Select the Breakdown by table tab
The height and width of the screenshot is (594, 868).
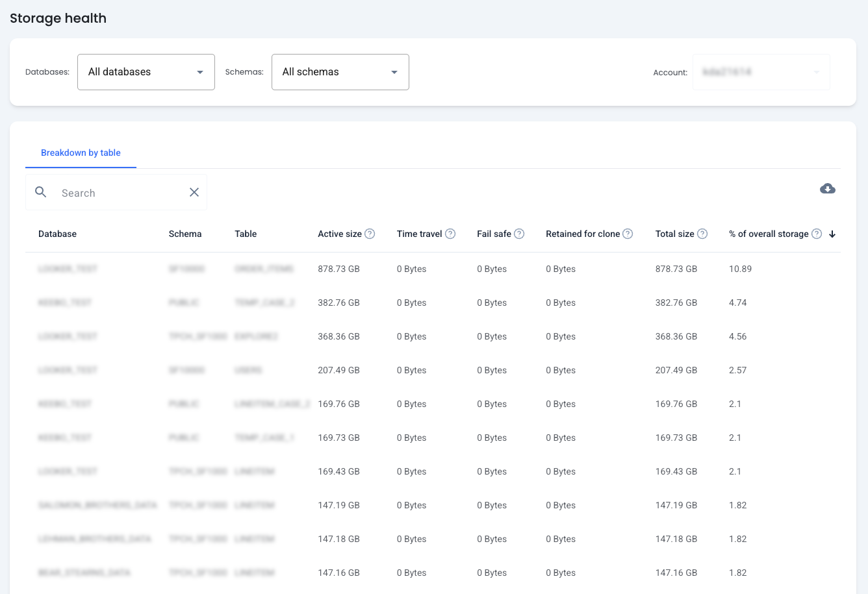81,153
